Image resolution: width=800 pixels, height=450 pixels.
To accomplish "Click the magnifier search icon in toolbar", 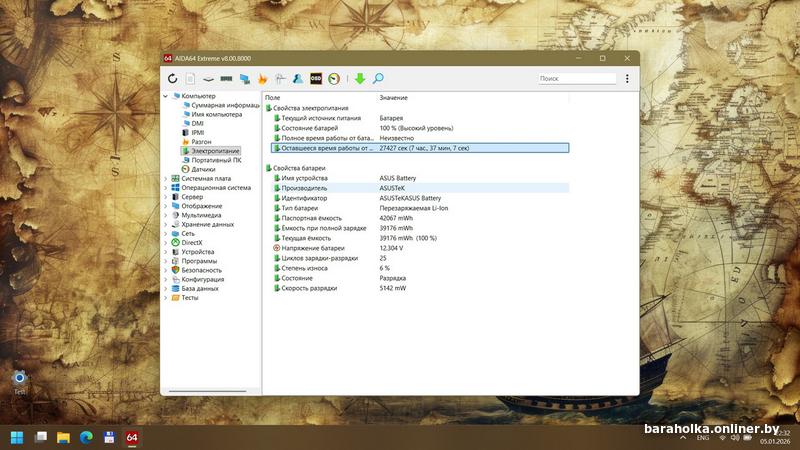I will pos(378,78).
